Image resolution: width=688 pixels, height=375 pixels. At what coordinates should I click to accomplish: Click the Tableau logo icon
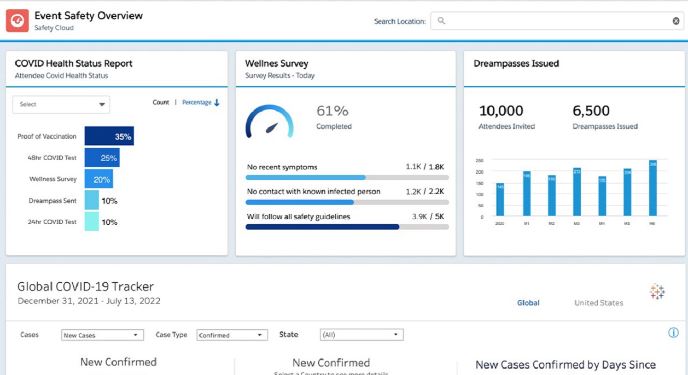coord(657,291)
